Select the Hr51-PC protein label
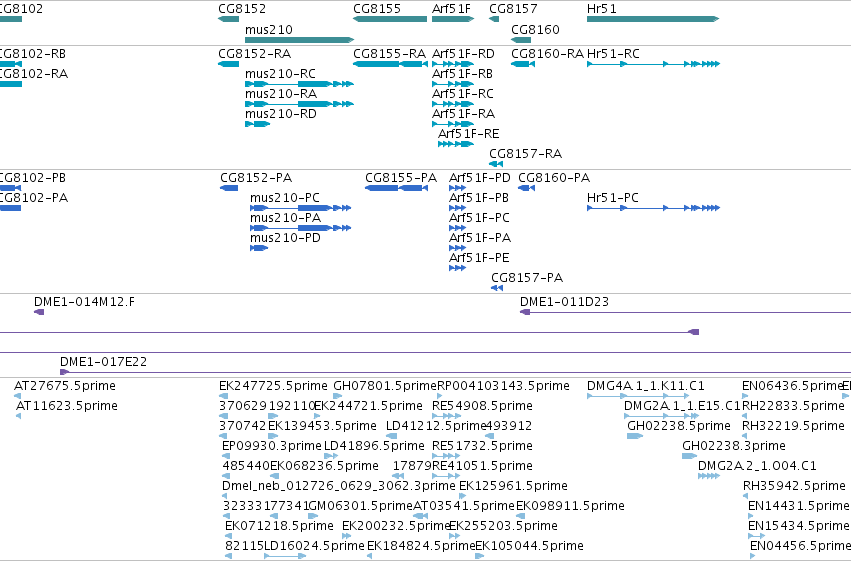Image resolution: width=851 pixels, height=561 pixels. click(613, 199)
